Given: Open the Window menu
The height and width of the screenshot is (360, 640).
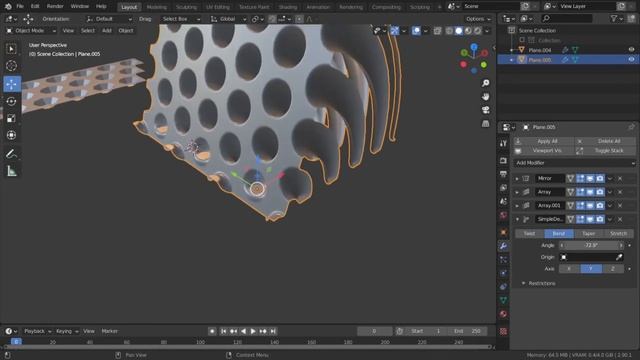Looking at the screenshot, I should [x=80, y=6].
